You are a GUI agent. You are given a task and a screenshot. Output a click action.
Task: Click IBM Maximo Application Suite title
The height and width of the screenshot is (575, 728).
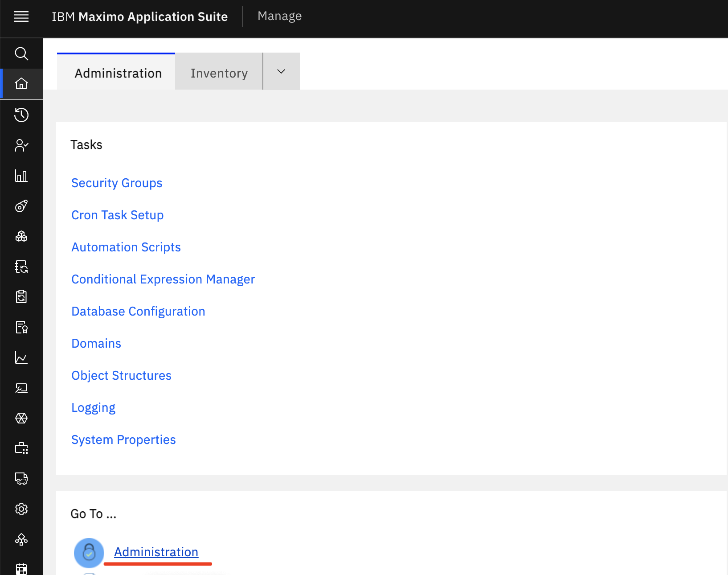point(139,17)
